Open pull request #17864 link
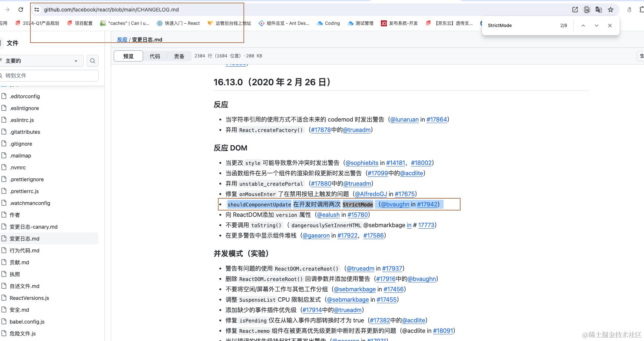This screenshot has width=644, height=341. point(437,119)
